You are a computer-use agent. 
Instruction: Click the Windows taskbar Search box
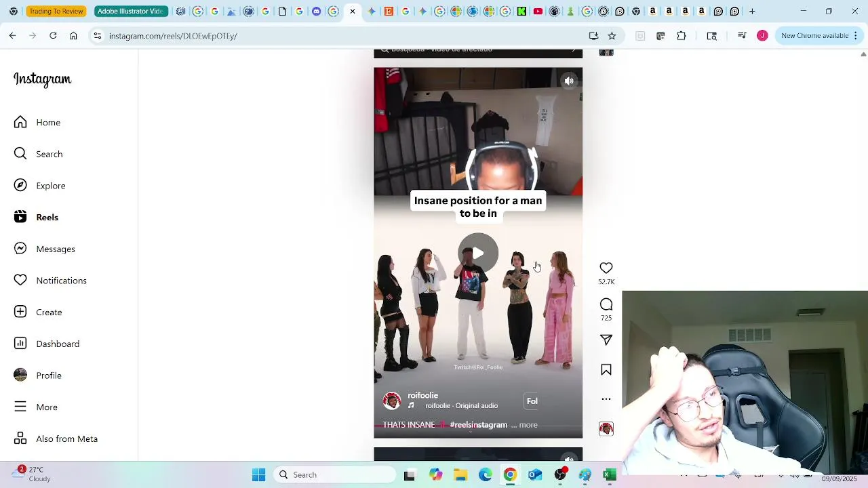point(336,475)
